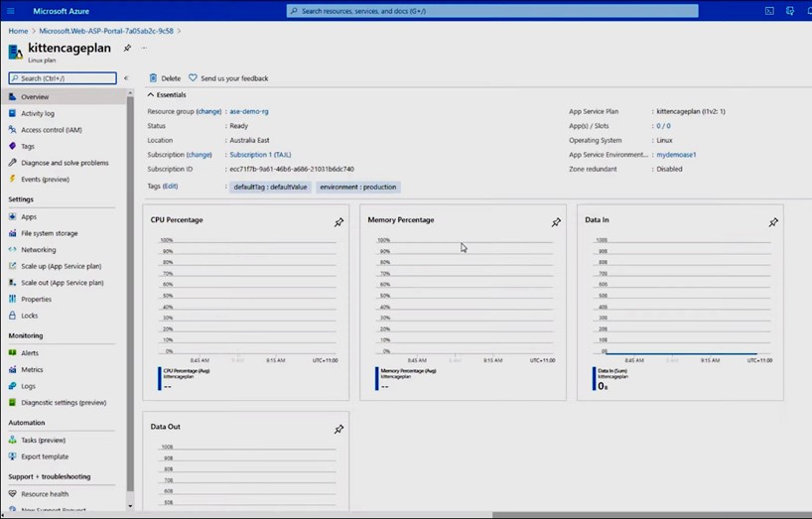Click the Data In (Sum) legend entry
Viewport: 812px width, 519px height.
(612, 370)
